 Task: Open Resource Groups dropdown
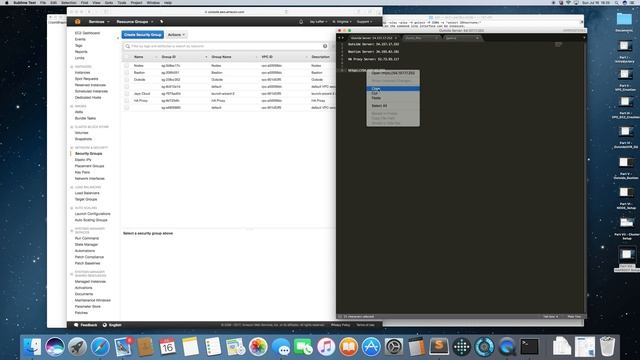tap(135, 22)
